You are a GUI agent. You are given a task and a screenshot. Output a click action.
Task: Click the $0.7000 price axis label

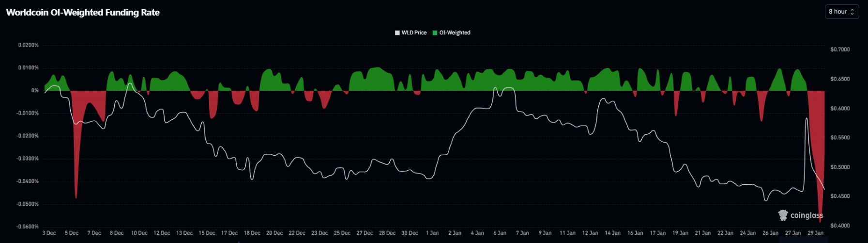pyautogui.click(x=840, y=49)
